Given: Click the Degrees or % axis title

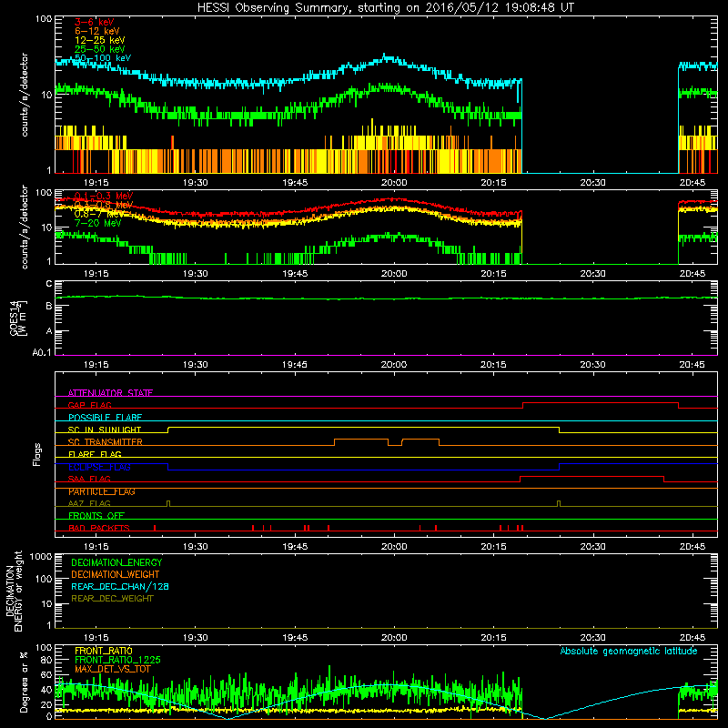Looking at the screenshot, I should tap(24, 682).
